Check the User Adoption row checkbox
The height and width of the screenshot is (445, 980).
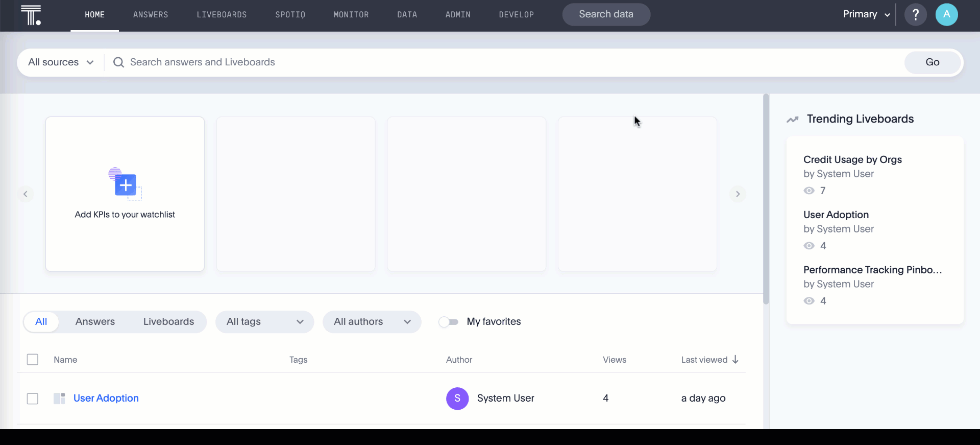coord(33,399)
